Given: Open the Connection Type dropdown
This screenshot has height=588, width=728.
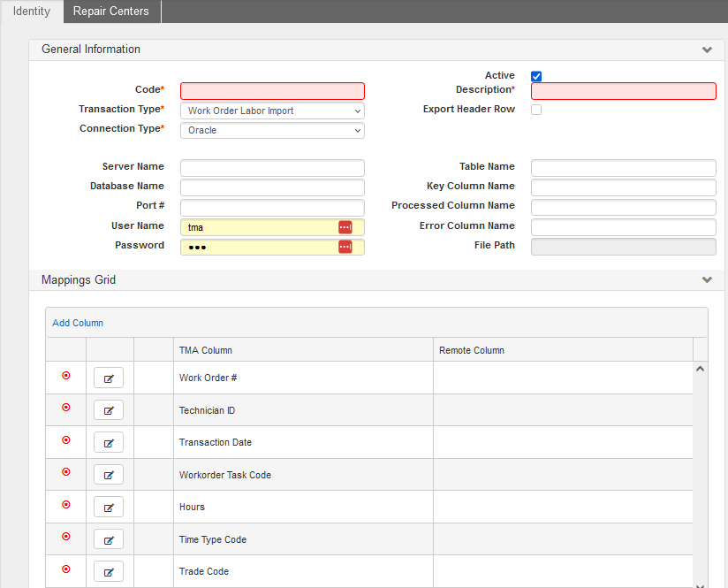Looking at the screenshot, I should pos(272,130).
